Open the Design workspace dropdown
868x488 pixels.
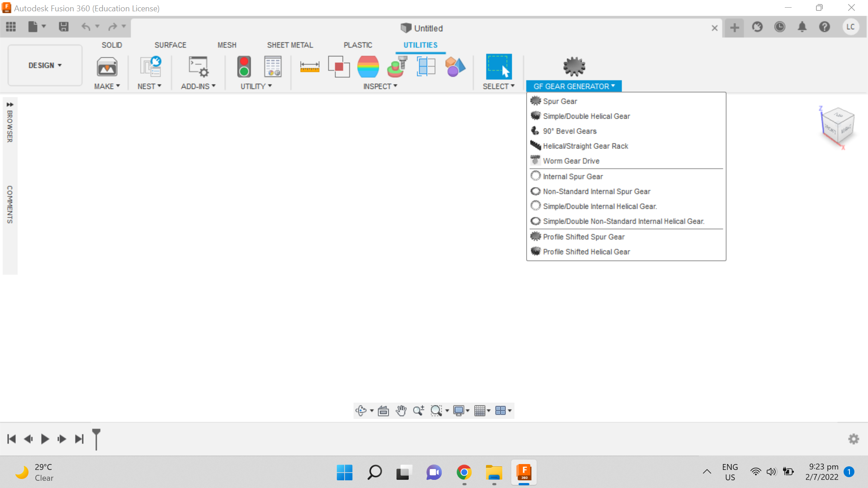point(45,66)
